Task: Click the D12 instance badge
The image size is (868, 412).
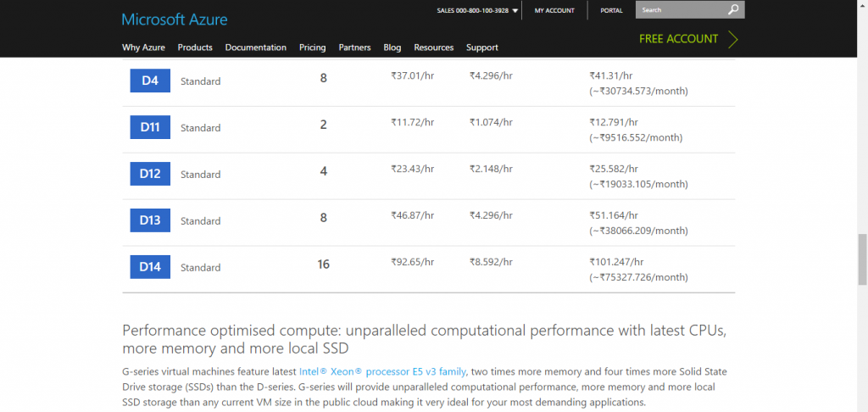Action: click(150, 174)
